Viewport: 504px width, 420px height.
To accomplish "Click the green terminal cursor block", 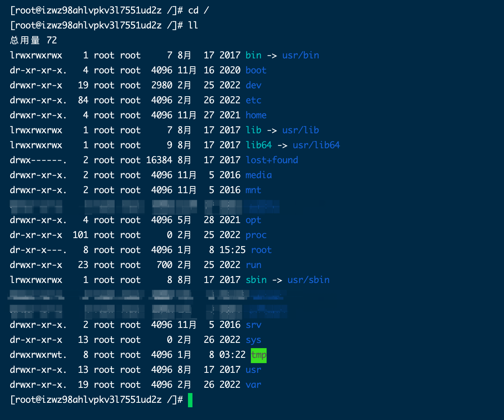I will tap(190, 400).
